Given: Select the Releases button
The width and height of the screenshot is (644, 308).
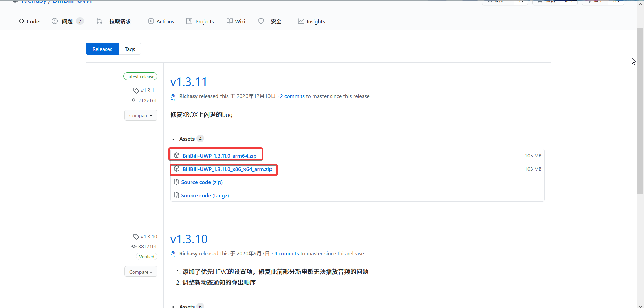Looking at the screenshot, I should pos(102,49).
